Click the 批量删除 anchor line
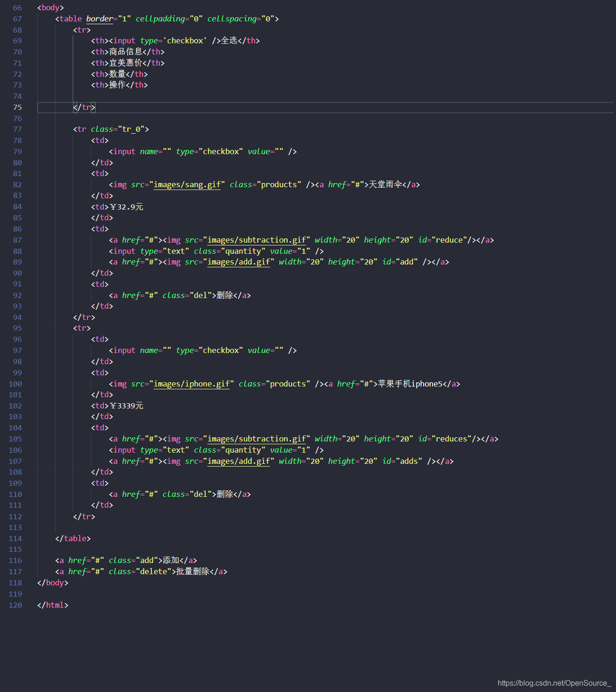This screenshot has height=692, width=616. point(141,571)
